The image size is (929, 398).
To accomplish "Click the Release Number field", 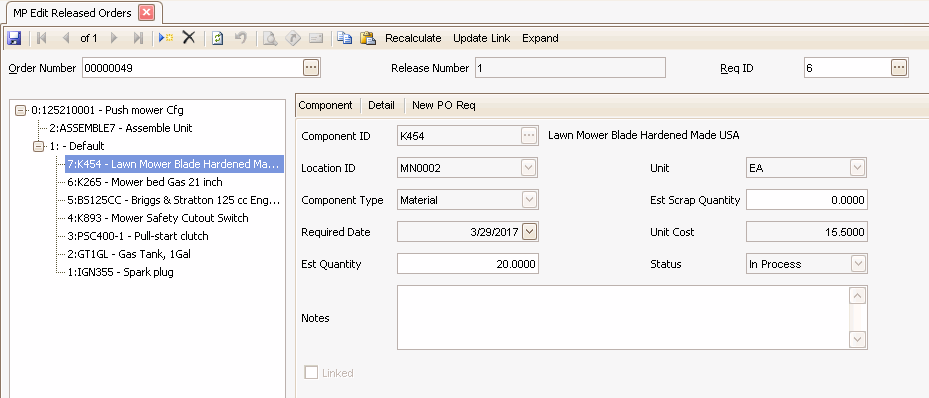I will coord(570,68).
